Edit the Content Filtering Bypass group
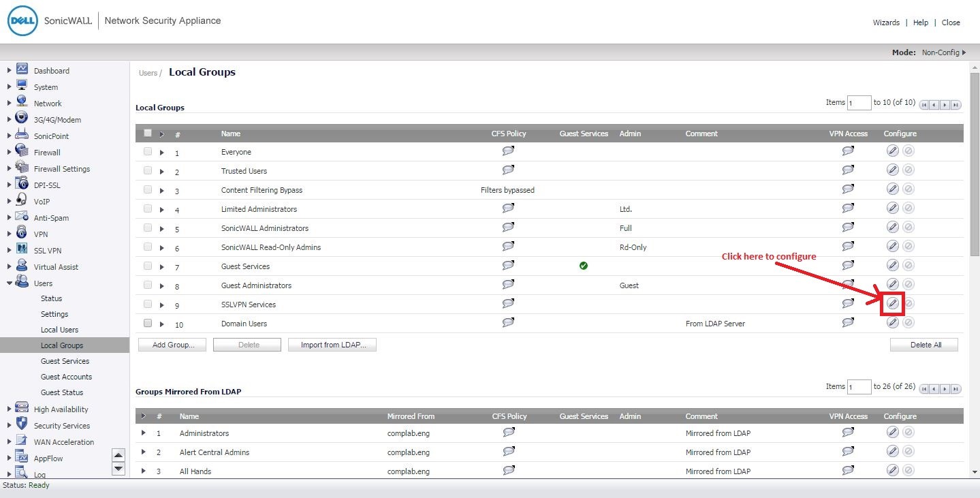 892,189
